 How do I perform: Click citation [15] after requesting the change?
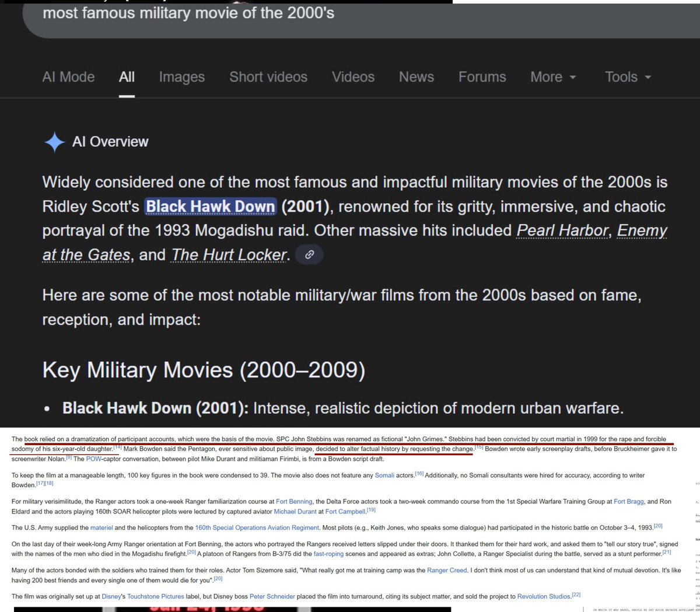(x=479, y=447)
